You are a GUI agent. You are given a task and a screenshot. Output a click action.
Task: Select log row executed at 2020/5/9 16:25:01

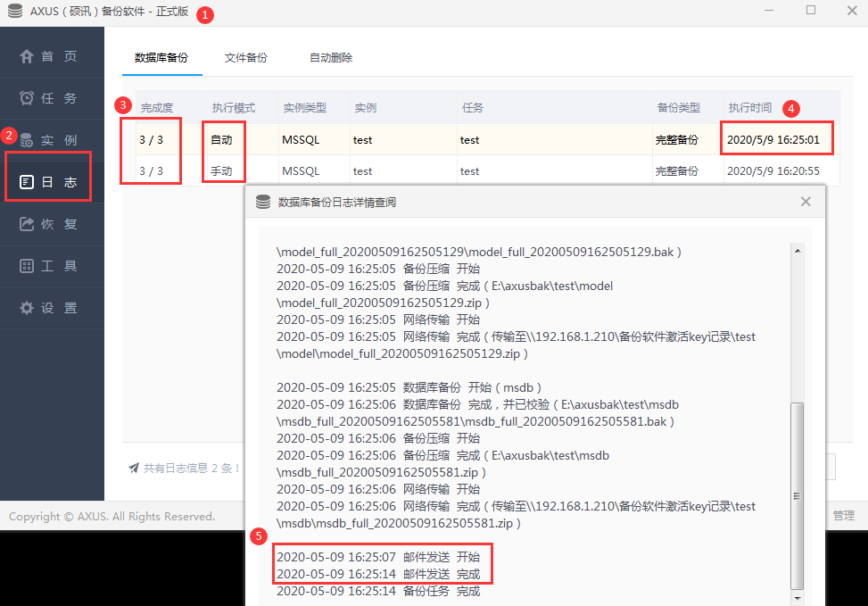tap(488, 139)
